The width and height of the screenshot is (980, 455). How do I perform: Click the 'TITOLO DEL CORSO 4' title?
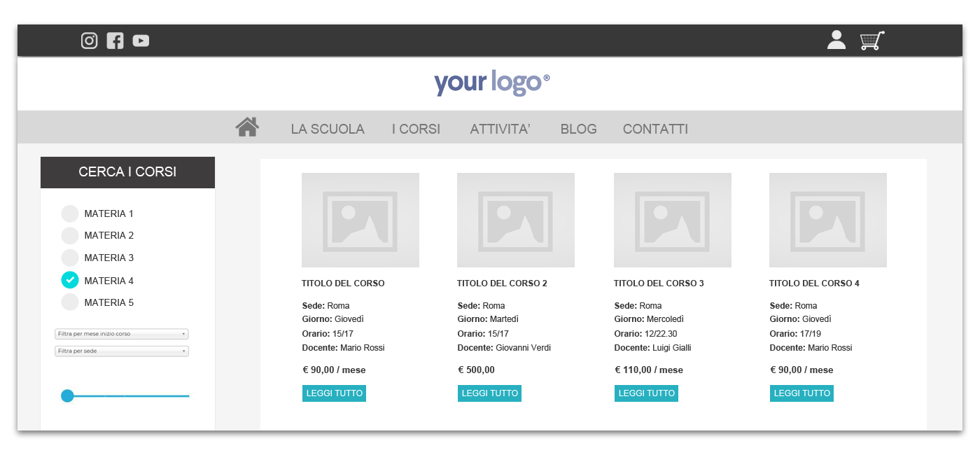tap(814, 283)
